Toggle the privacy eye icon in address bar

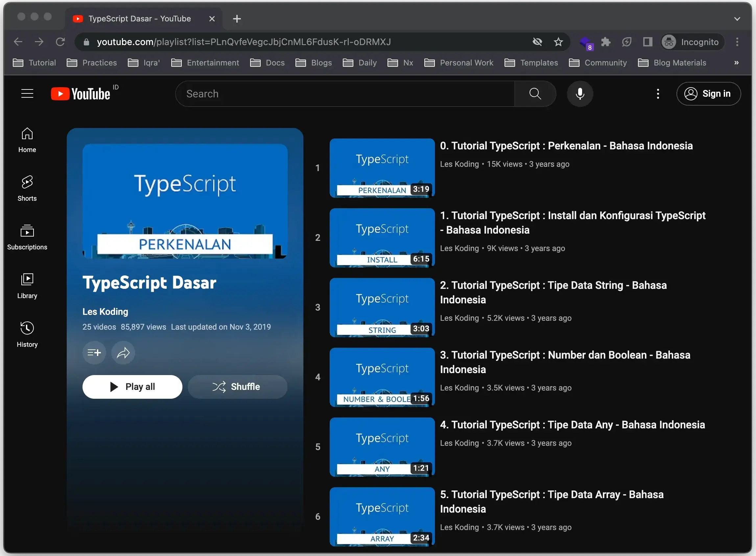tap(537, 42)
